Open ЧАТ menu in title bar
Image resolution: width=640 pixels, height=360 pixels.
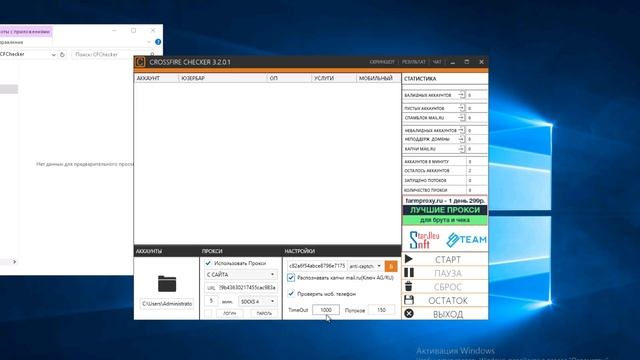(x=437, y=62)
